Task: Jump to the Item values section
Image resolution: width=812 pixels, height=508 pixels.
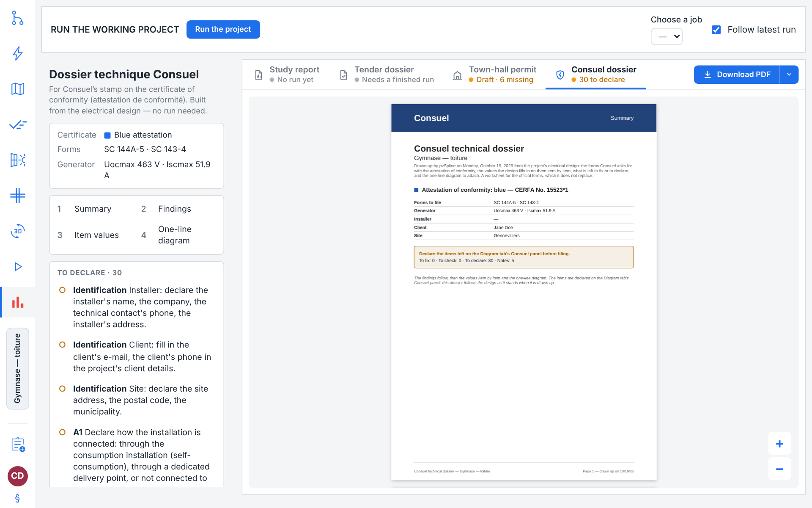Action: point(96,235)
